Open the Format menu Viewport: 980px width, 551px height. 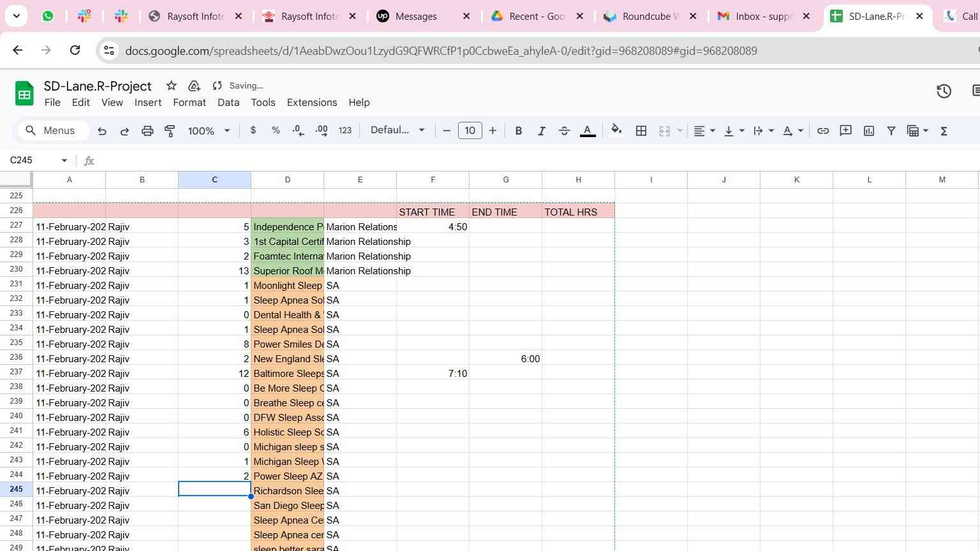pyautogui.click(x=189, y=102)
